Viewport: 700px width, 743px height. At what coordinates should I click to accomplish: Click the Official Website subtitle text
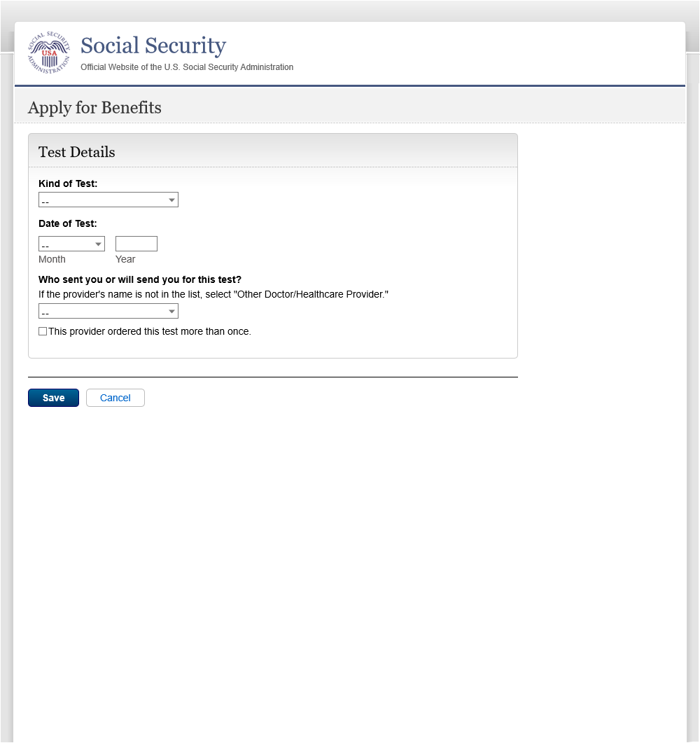[187, 67]
